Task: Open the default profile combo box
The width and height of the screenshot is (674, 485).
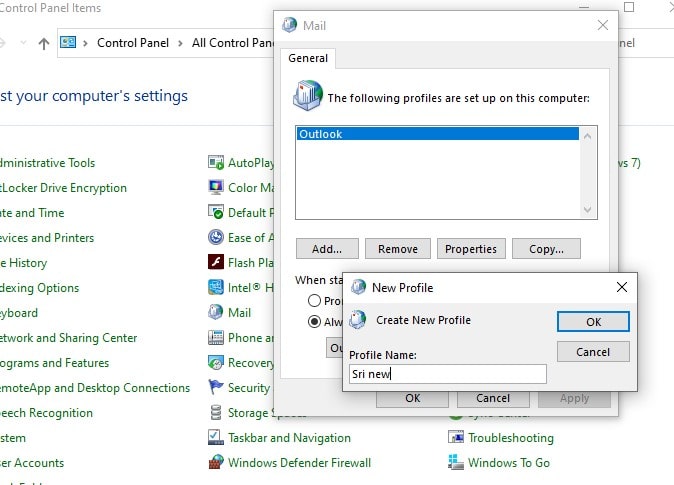Action: (335, 347)
